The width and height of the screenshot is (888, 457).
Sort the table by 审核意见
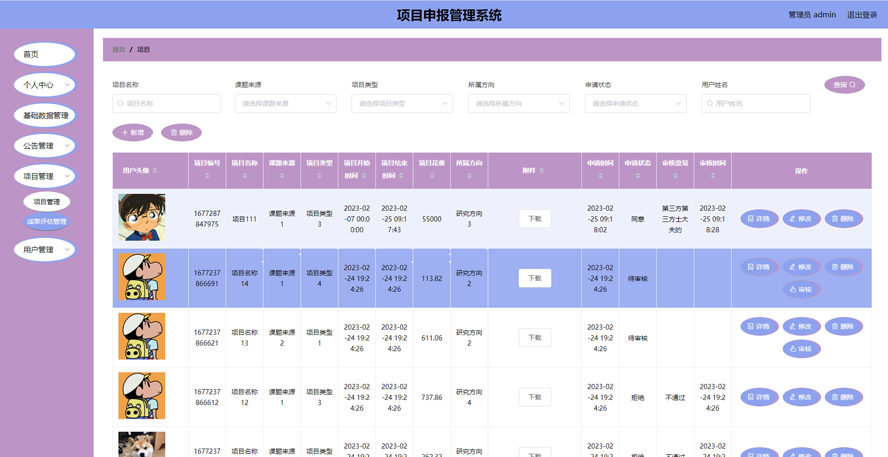coord(675,170)
